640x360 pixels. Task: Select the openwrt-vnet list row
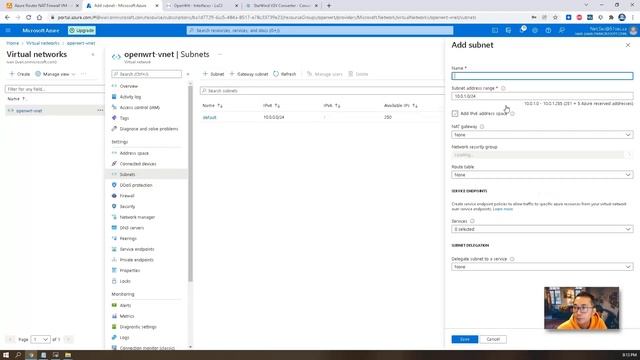54,111
